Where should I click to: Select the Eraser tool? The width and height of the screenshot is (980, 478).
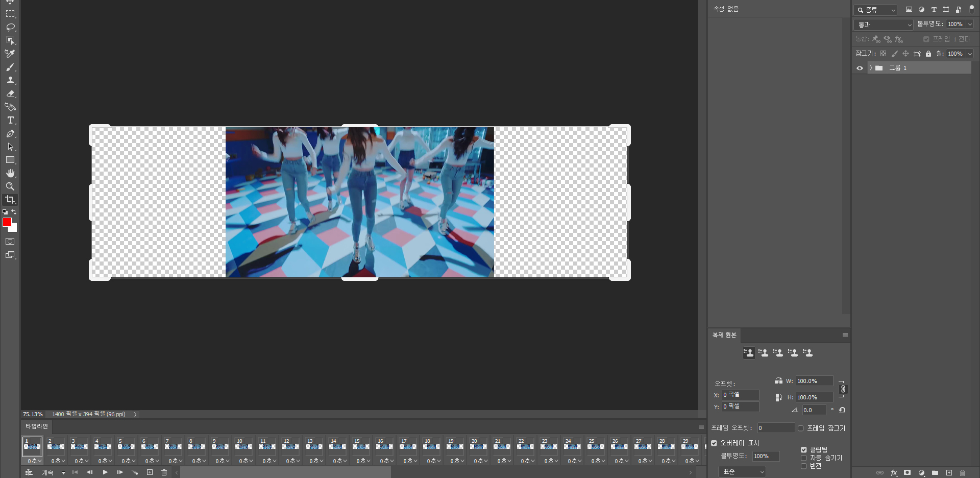pyautogui.click(x=10, y=93)
